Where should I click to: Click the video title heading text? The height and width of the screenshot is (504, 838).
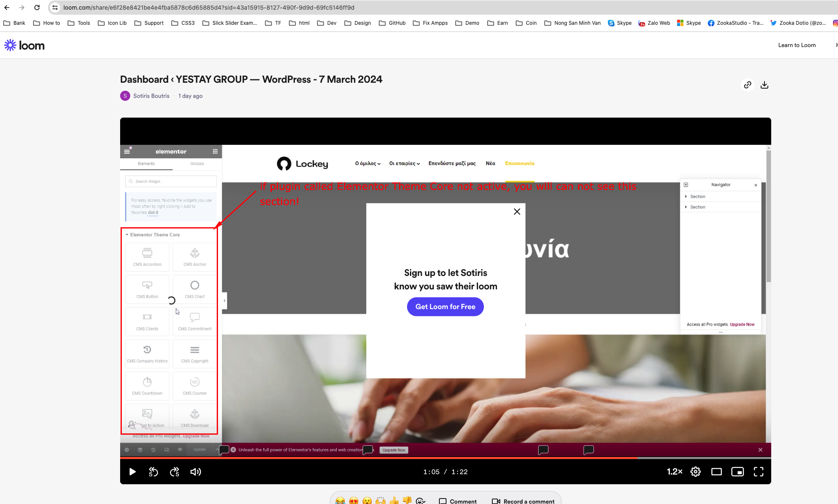coord(251,79)
